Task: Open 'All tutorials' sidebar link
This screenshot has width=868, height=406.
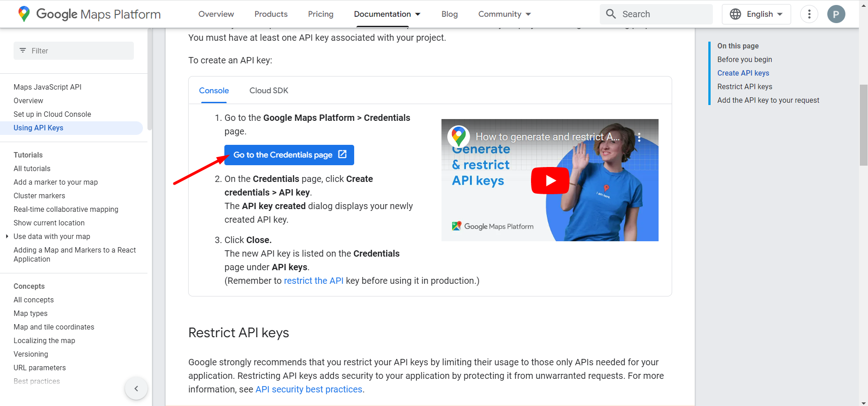Action: 32,168
